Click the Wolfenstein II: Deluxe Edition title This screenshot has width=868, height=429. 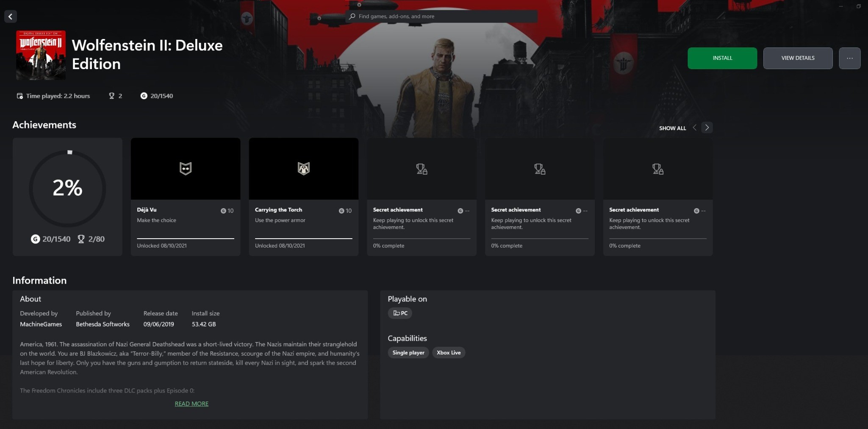(147, 55)
